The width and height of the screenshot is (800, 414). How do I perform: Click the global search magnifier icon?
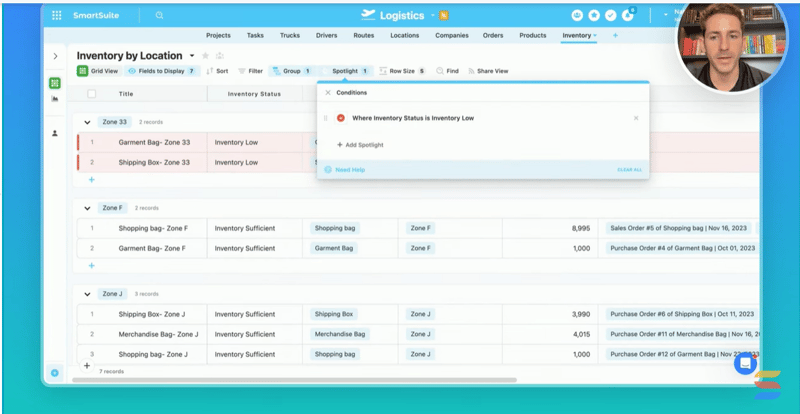tap(160, 15)
